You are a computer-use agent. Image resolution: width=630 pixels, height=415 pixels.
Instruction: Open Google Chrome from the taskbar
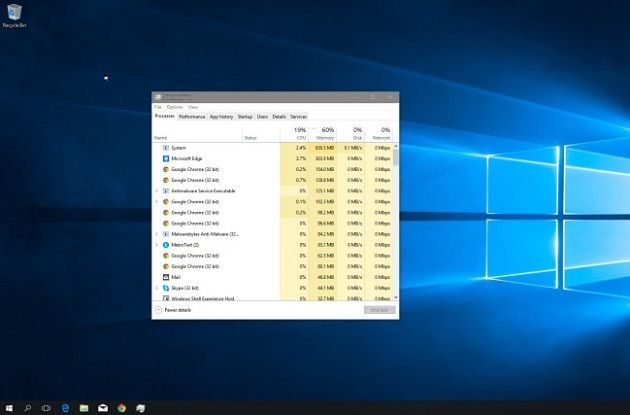[x=122, y=408]
